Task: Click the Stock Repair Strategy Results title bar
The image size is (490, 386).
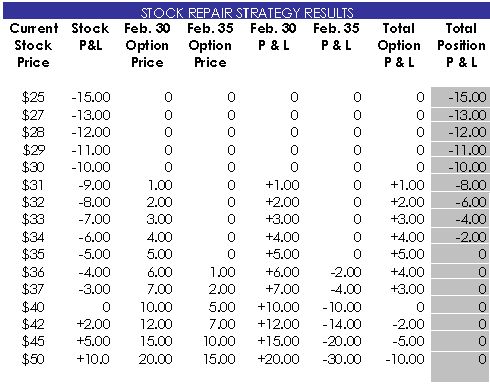Action: (246, 11)
